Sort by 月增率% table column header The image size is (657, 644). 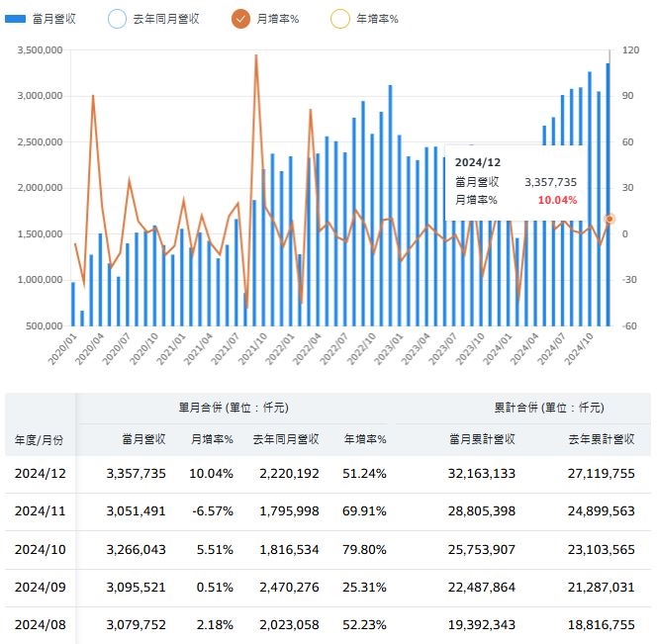coord(212,438)
